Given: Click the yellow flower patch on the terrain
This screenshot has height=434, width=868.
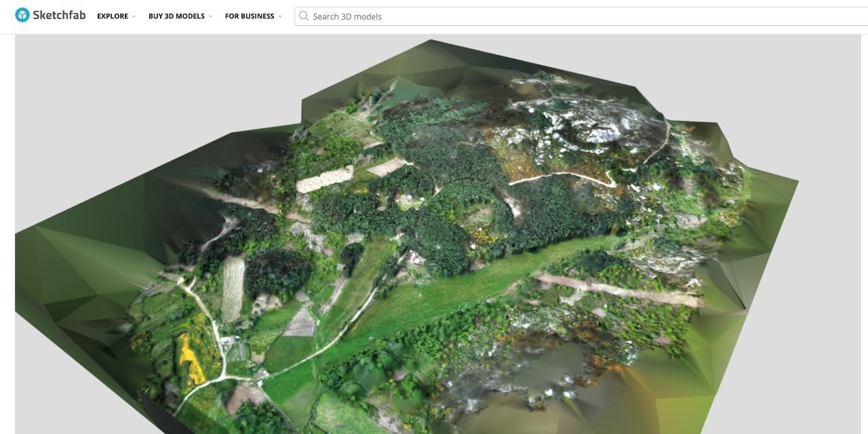Looking at the screenshot, I should click(x=189, y=357).
